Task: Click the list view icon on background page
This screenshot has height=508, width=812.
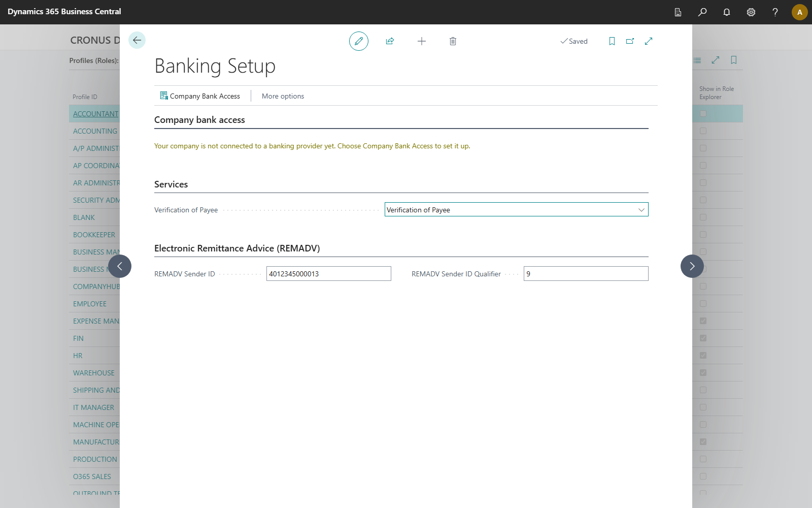Action: [697, 60]
